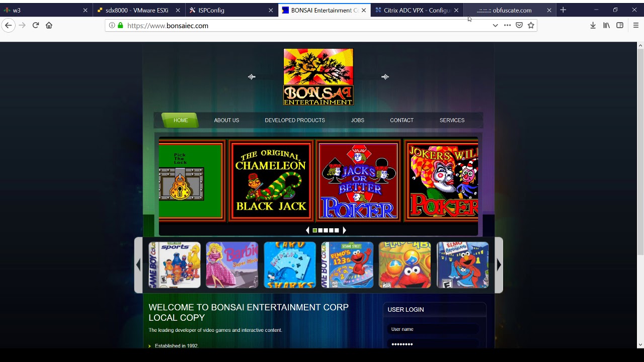This screenshot has width=644, height=362.
Task: Open the Downloads panel
Action: coord(593,25)
